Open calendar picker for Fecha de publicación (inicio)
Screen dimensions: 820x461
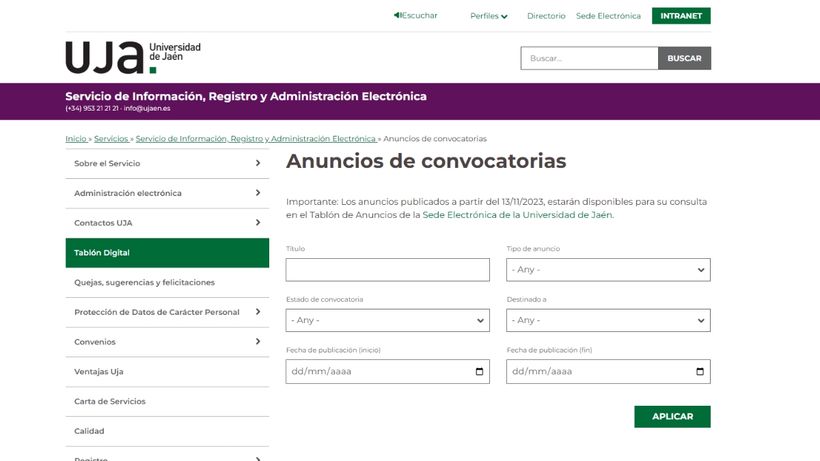479,372
